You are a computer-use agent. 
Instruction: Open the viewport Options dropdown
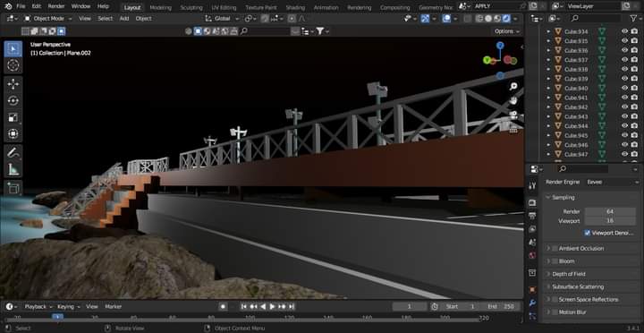coord(507,31)
